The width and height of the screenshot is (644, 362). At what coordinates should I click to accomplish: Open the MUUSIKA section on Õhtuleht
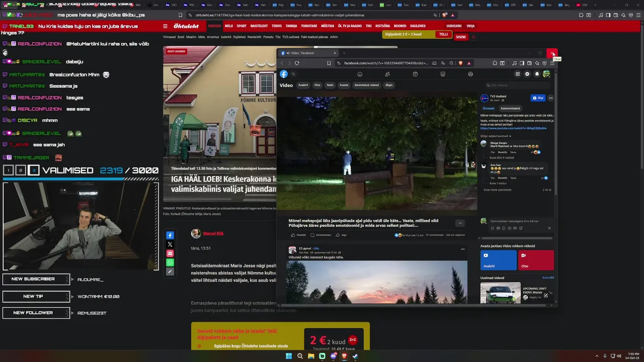pos(328,26)
